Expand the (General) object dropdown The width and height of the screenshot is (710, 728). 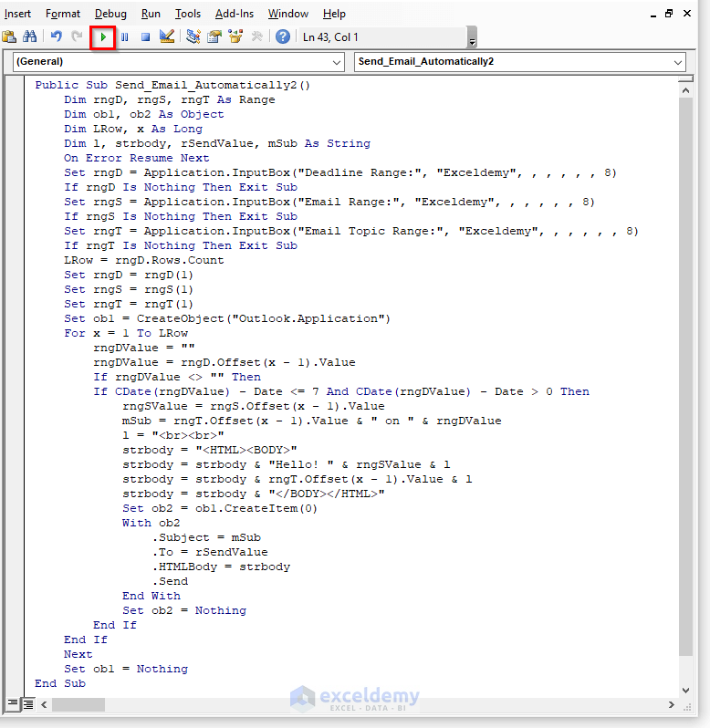(x=337, y=62)
